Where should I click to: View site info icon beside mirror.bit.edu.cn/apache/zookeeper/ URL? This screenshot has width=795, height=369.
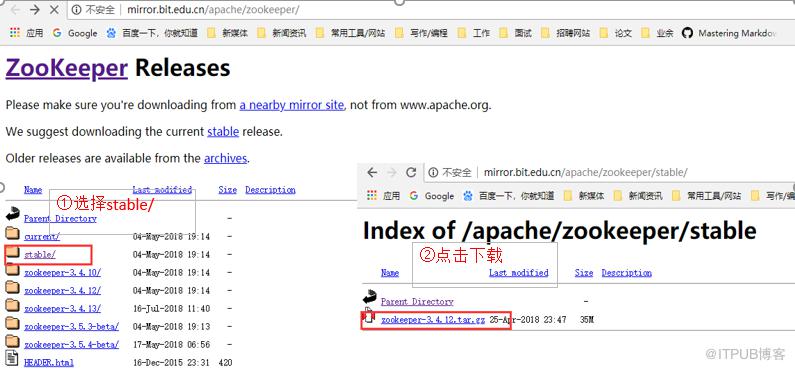pyautogui.click(x=77, y=10)
